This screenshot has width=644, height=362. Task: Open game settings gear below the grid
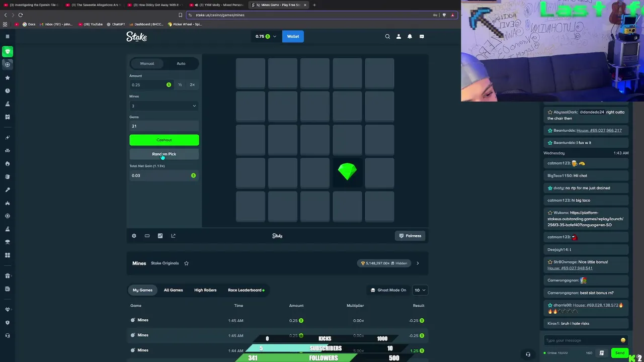tap(134, 236)
